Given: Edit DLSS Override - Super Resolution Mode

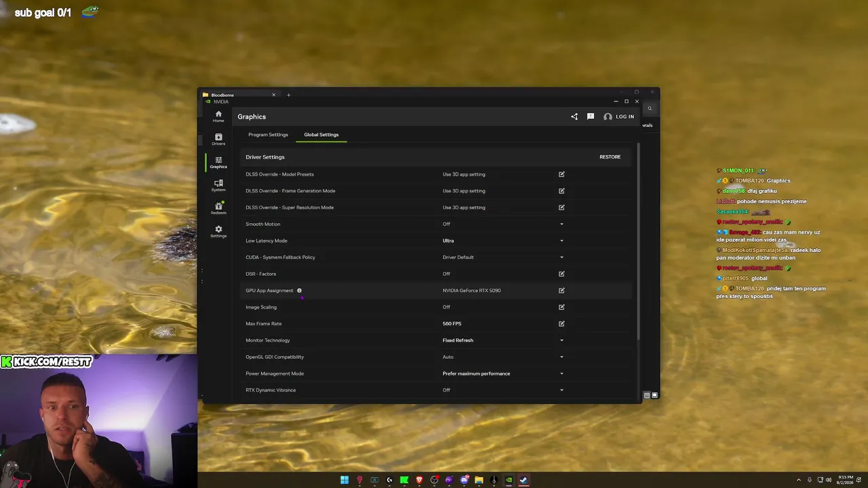Looking at the screenshot, I should click(561, 207).
